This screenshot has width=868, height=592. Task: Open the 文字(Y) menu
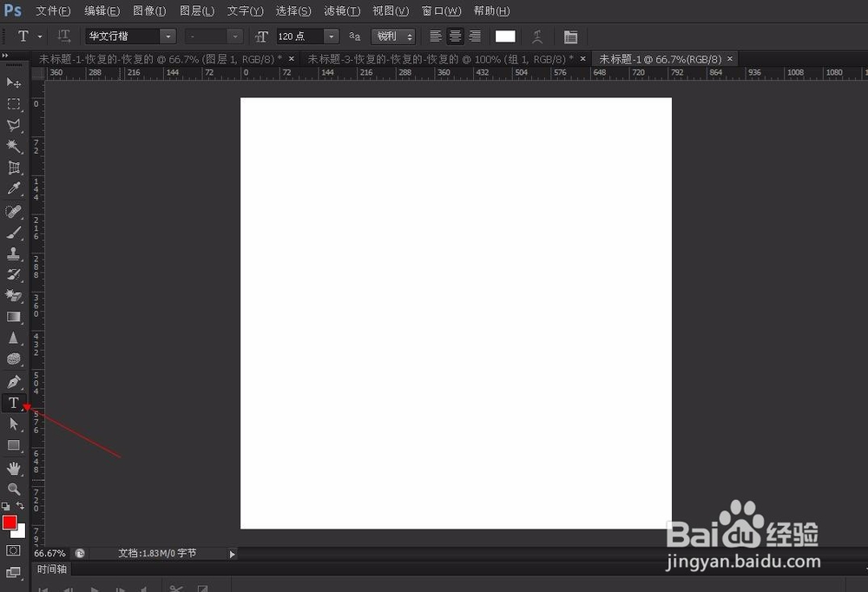[246, 11]
